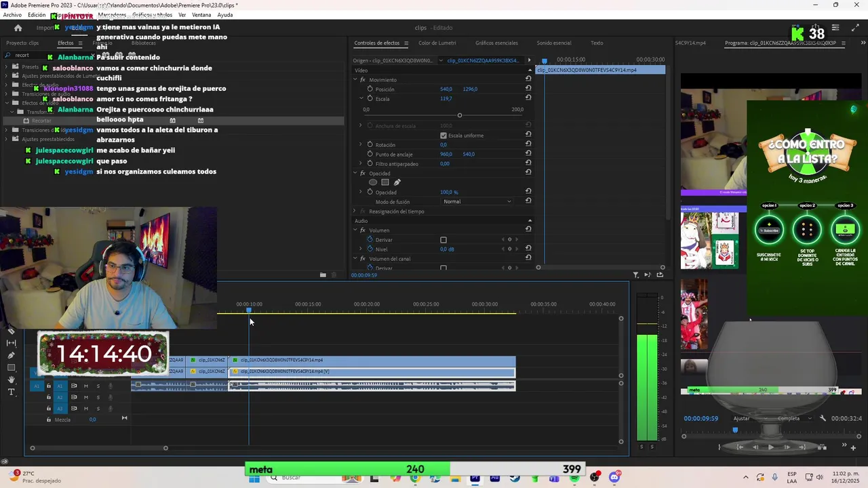Toggle fx on the Movimiento effect
The width and height of the screenshot is (868, 488).
click(363, 79)
